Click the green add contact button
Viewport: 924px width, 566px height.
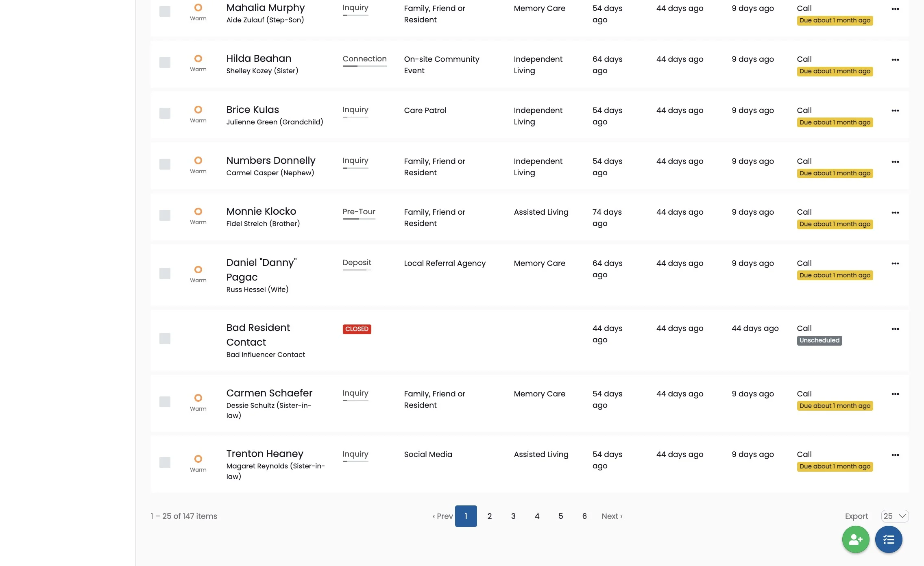pyautogui.click(x=856, y=540)
